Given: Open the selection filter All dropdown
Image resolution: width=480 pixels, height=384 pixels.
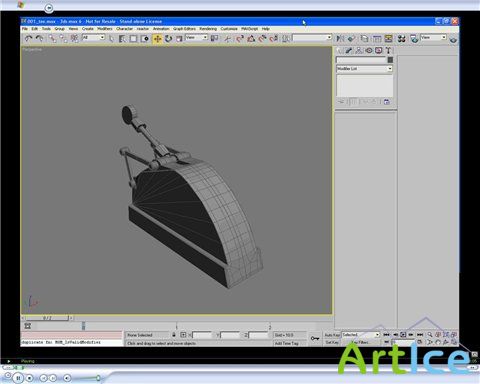Looking at the screenshot, I should click(x=93, y=38).
